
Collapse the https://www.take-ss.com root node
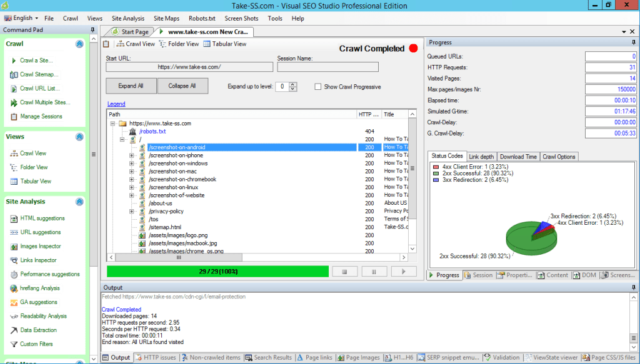tap(112, 124)
